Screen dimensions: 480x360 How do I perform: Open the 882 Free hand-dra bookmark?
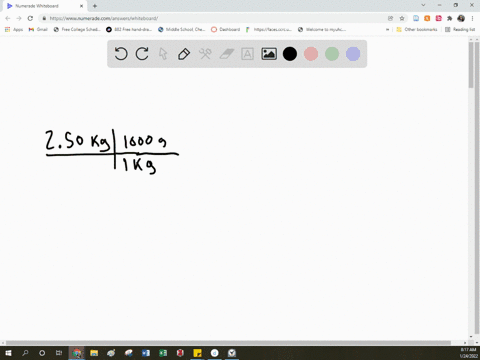tap(129, 29)
